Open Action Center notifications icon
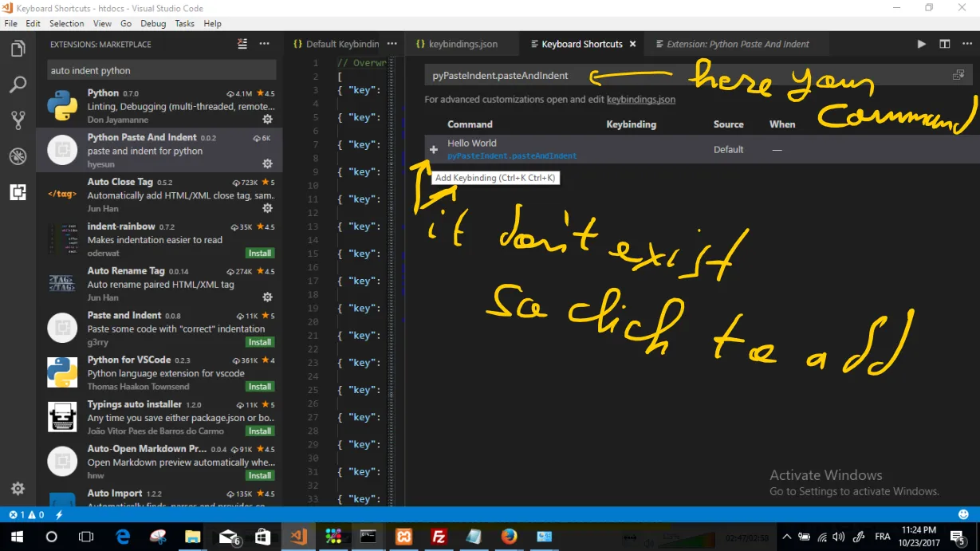This screenshot has height=551, width=980. (959, 537)
